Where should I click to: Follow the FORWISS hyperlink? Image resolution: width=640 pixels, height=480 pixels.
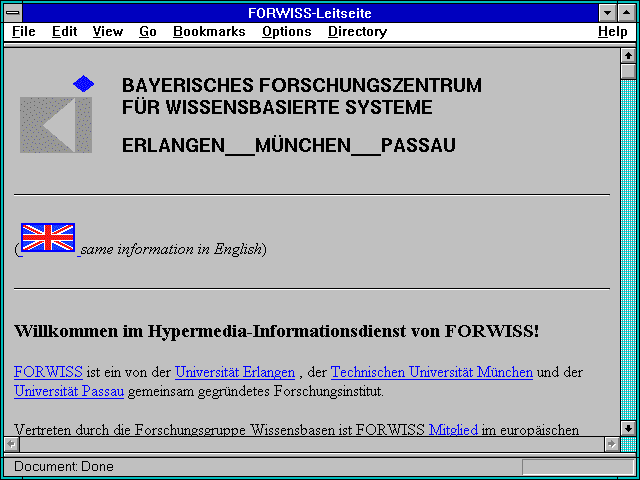pos(48,372)
